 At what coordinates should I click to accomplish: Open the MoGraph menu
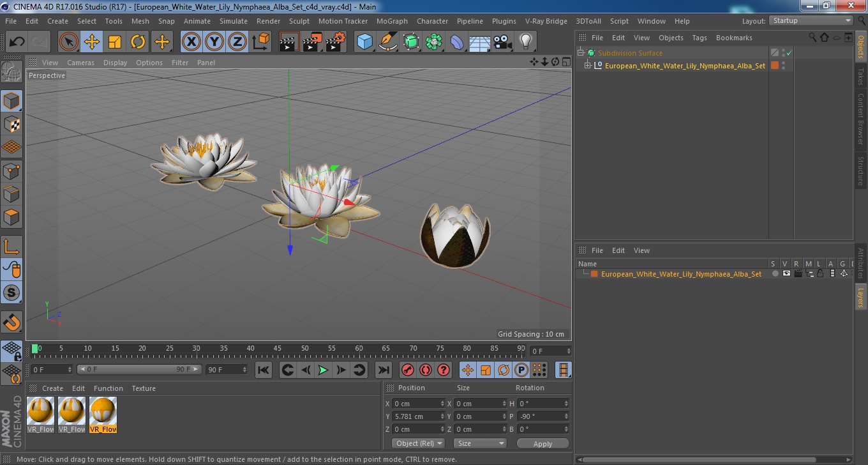coord(392,21)
